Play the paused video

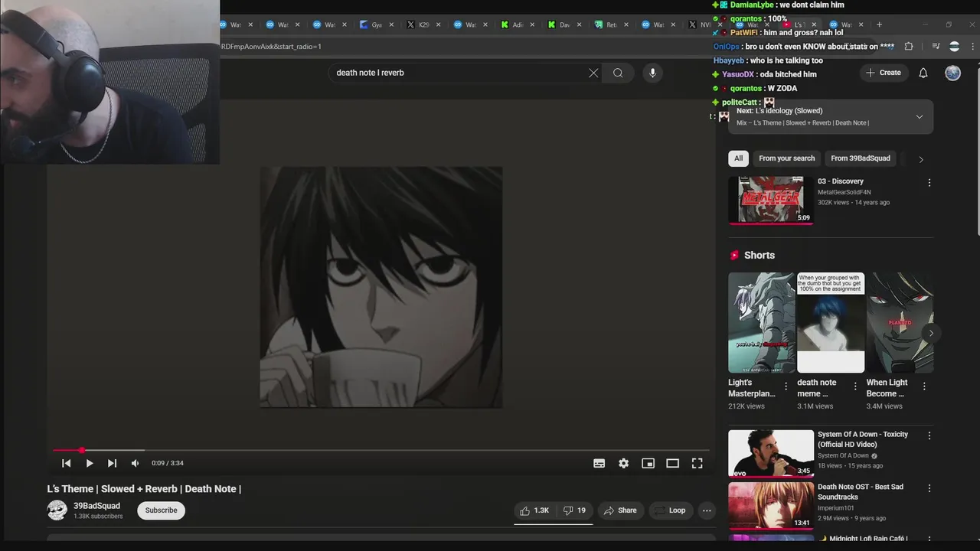(89, 463)
